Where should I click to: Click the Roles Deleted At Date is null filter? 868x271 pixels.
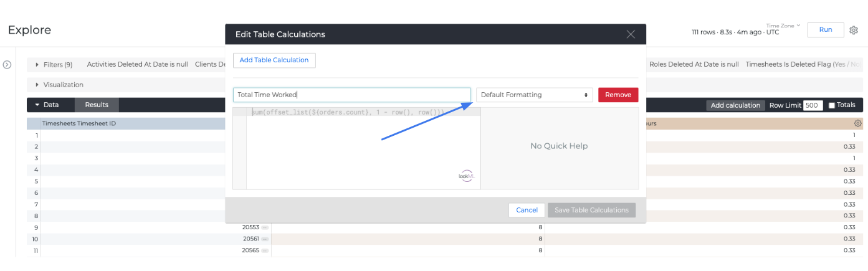(694, 64)
